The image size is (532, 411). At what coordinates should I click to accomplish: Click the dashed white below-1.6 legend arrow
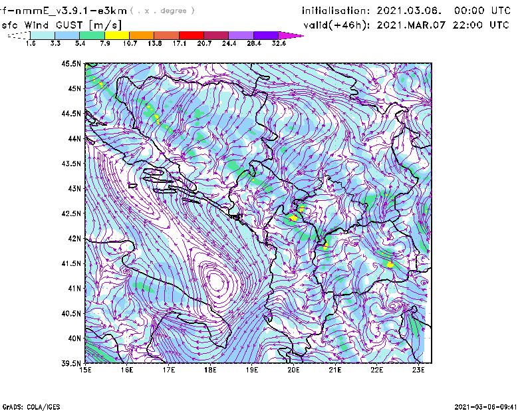tap(19, 35)
